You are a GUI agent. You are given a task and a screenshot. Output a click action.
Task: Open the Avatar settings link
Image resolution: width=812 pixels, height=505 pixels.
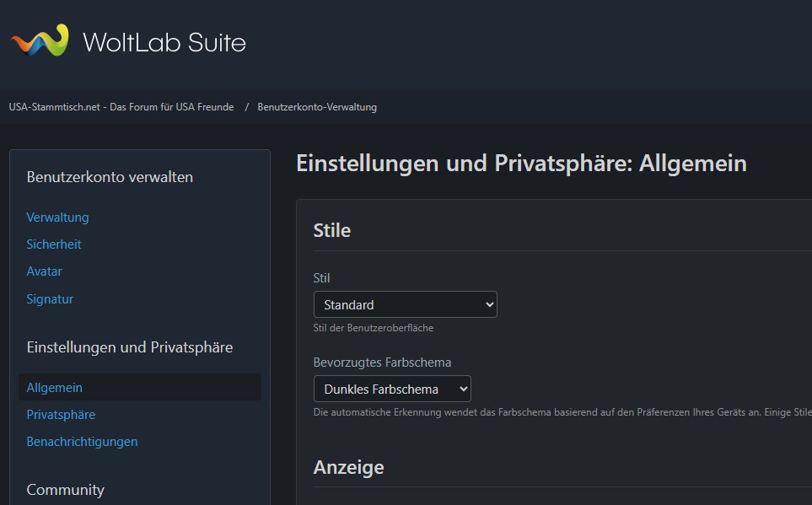44,271
